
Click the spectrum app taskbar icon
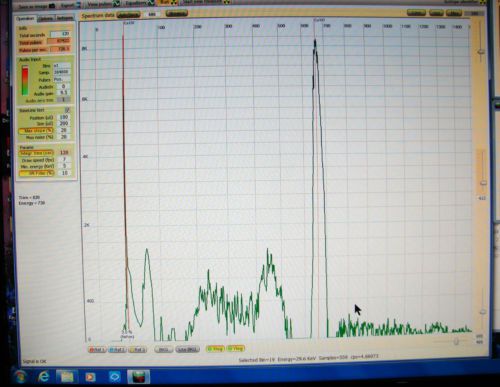138,377
